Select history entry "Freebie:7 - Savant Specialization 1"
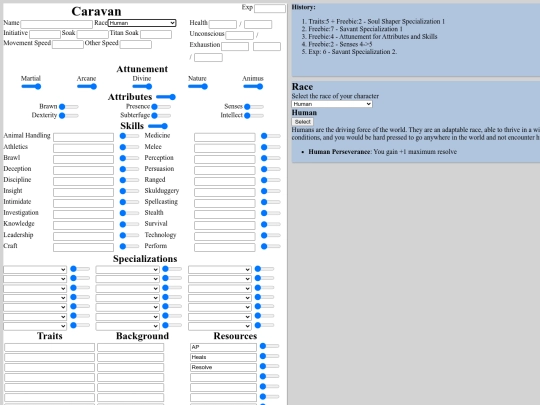This screenshot has width=540, height=405. point(355,29)
